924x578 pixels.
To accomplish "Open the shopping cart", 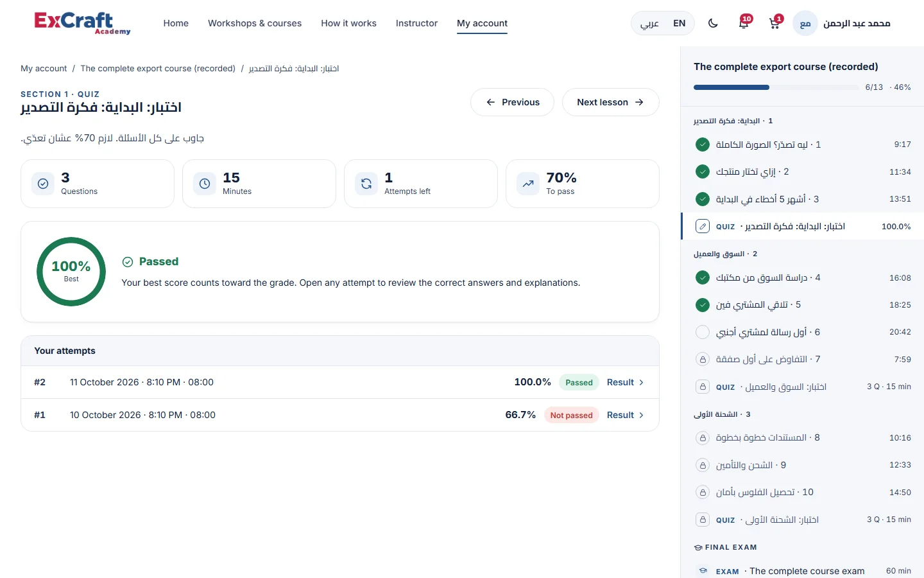I will click(x=774, y=23).
